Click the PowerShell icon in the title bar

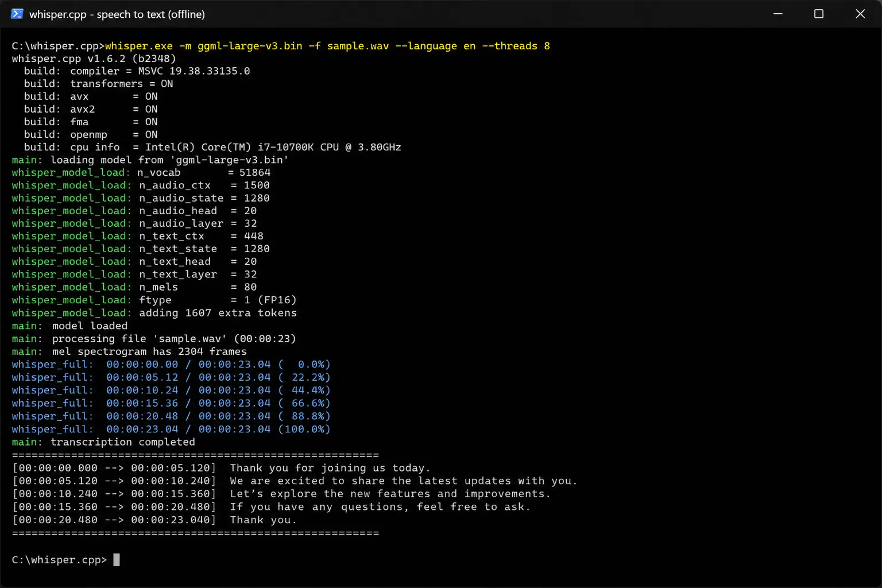(x=17, y=14)
